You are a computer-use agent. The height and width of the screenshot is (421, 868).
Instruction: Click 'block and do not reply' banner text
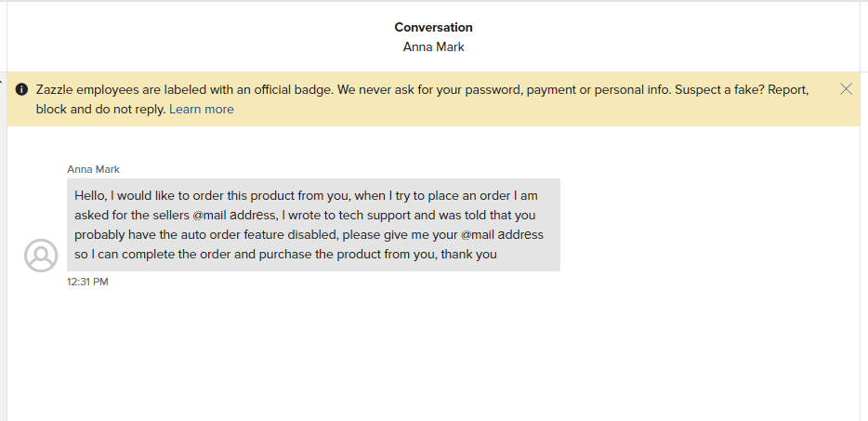click(x=100, y=109)
